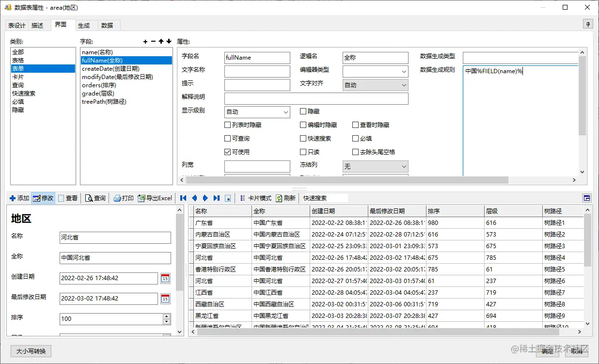Click the 打印 (print) toolbar button
599x364 pixels.
(x=124, y=198)
